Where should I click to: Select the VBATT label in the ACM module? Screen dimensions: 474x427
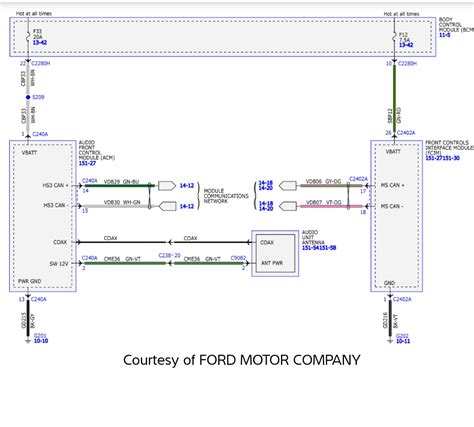coord(29,153)
